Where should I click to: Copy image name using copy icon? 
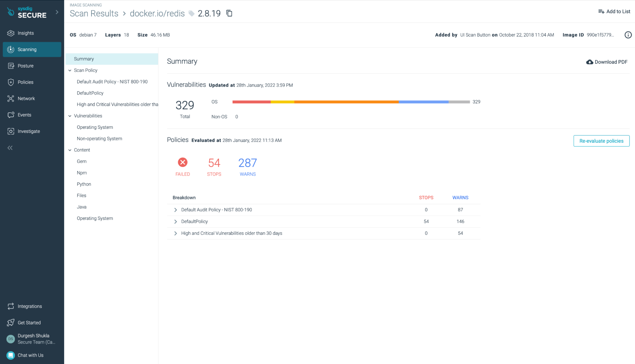(x=229, y=13)
